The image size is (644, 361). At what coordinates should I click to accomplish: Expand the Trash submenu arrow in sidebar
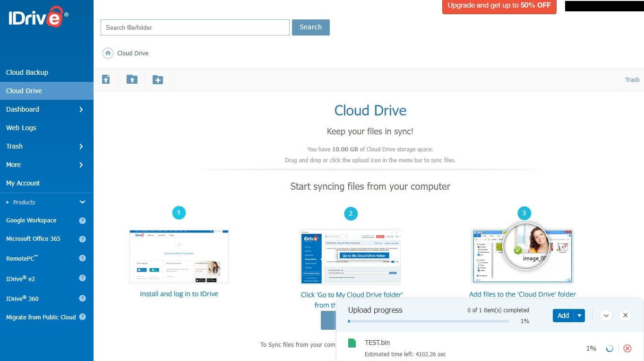coord(81,146)
